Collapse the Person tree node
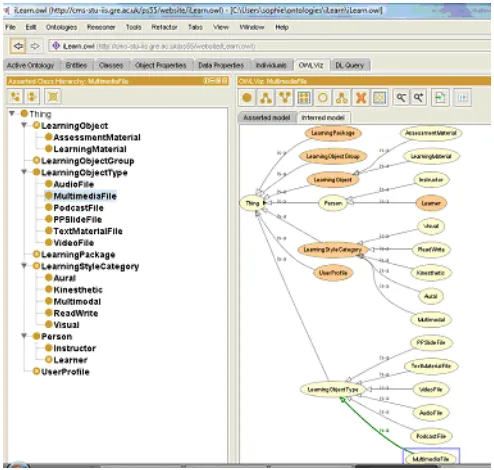The image size is (494, 470). click(24, 336)
